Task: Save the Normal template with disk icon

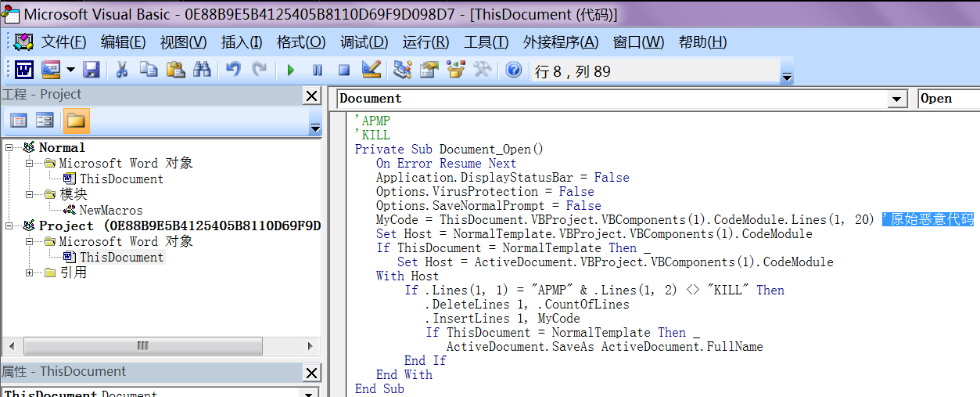Action: [92, 70]
